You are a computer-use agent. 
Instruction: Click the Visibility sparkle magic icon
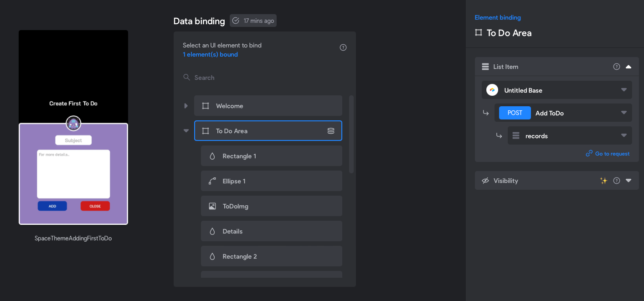point(604,181)
